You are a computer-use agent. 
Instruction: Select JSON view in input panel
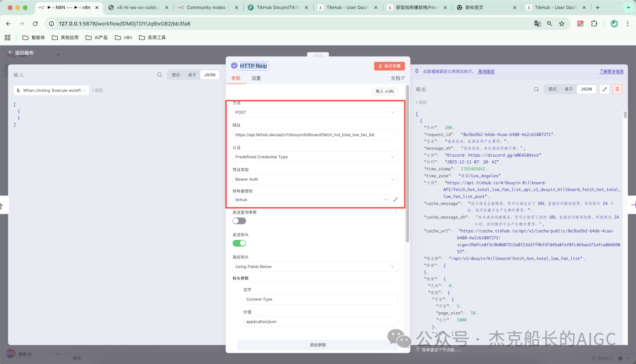pyautogui.click(x=210, y=75)
